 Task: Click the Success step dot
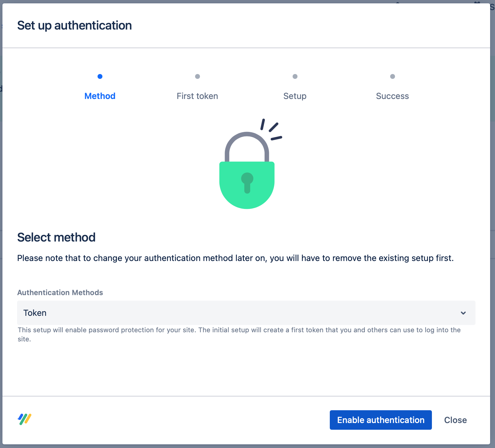[x=393, y=76]
